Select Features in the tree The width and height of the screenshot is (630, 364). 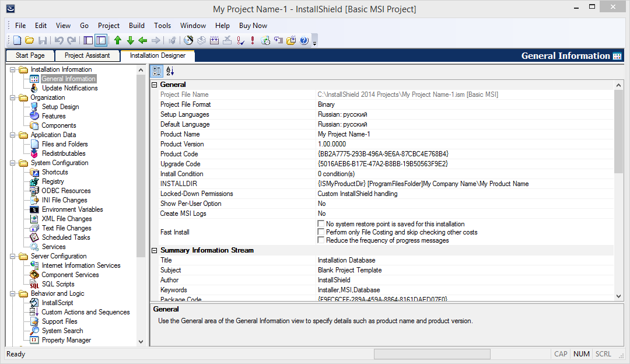[x=54, y=116]
